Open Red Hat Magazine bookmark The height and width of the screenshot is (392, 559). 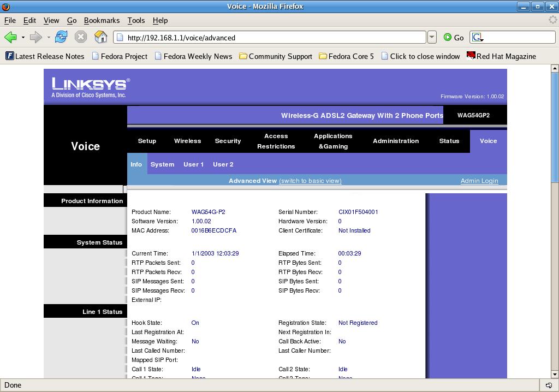(x=501, y=56)
